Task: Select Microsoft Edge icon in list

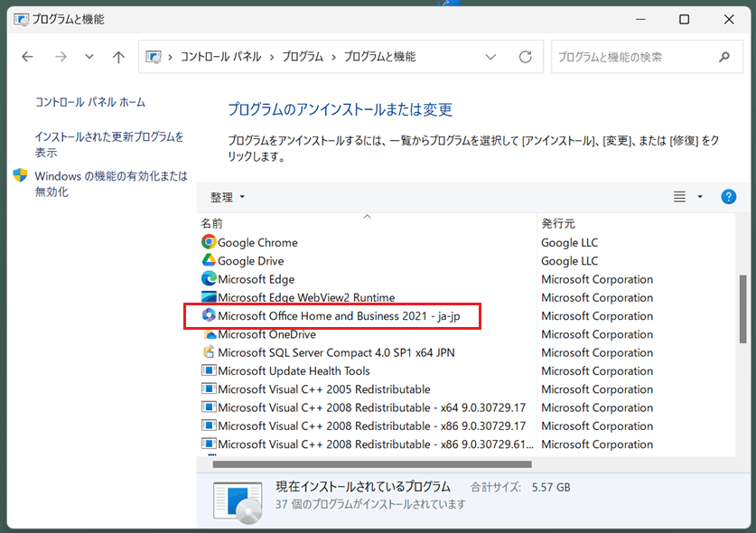Action: click(209, 279)
